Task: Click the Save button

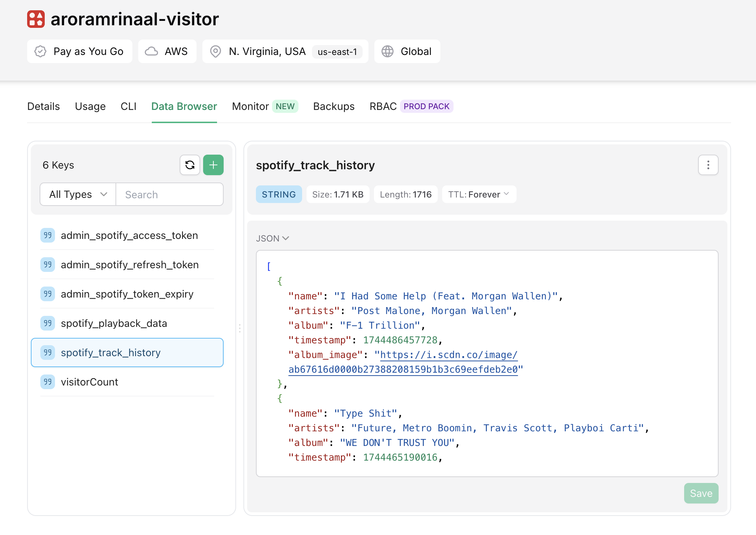Action: (x=701, y=493)
